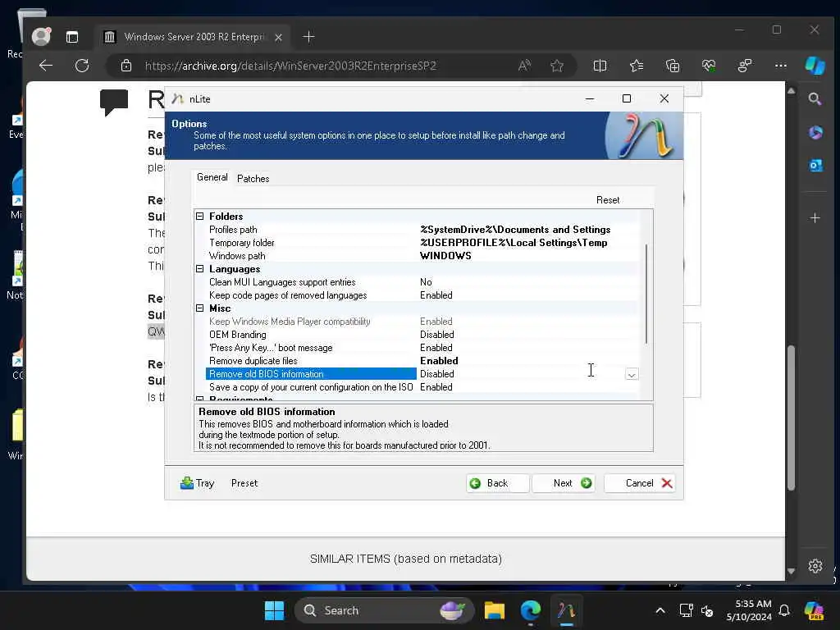Image resolution: width=840 pixels, height=630 pixels.
Task: Toggle Read aloud icon in address bar
Action: tap(524, 66)
